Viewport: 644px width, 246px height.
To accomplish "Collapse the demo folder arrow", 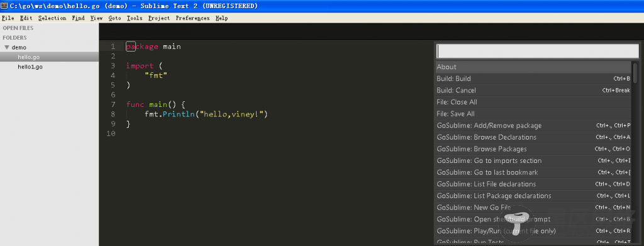I will click(6, 47).
